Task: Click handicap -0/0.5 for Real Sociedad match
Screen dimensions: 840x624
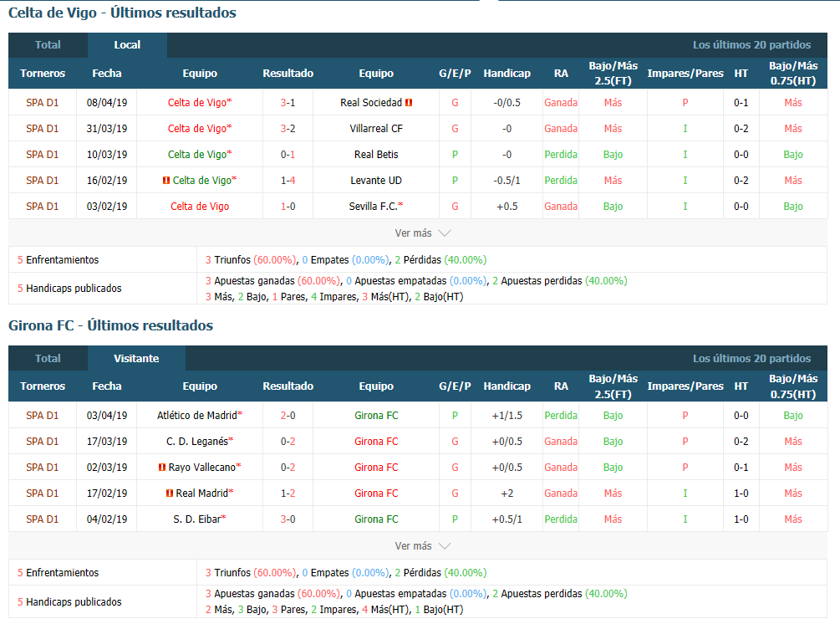Action: (507, 102)
